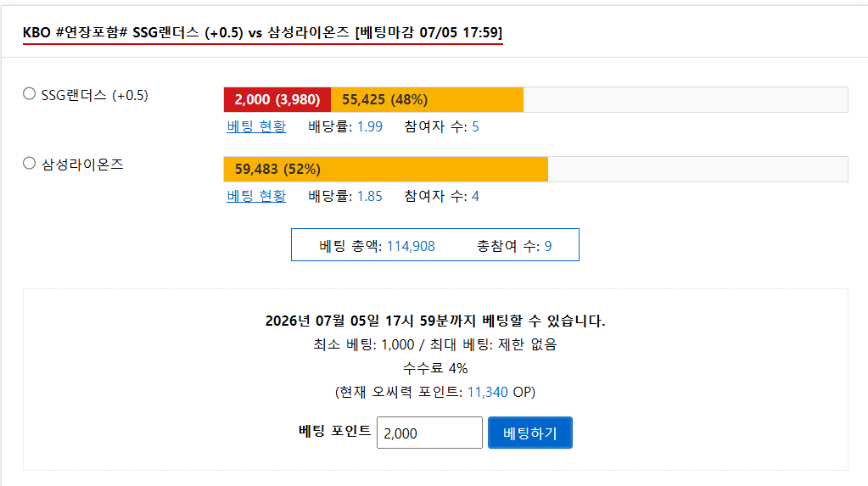The width and height of the screenshot is (868, 486).
Task: Click the 베팅 총액 114,908 amount
Action: pyautogui.click(x=411, y=246)
